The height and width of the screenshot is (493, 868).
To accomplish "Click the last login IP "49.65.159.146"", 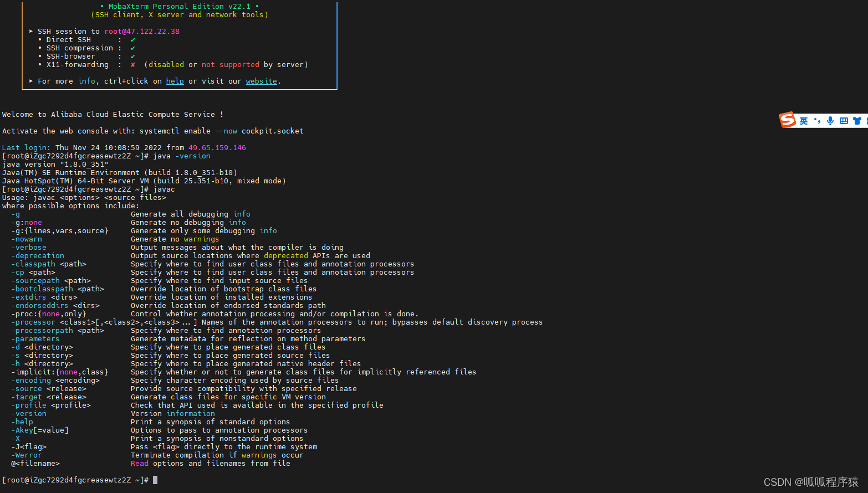I will (217, 148).
